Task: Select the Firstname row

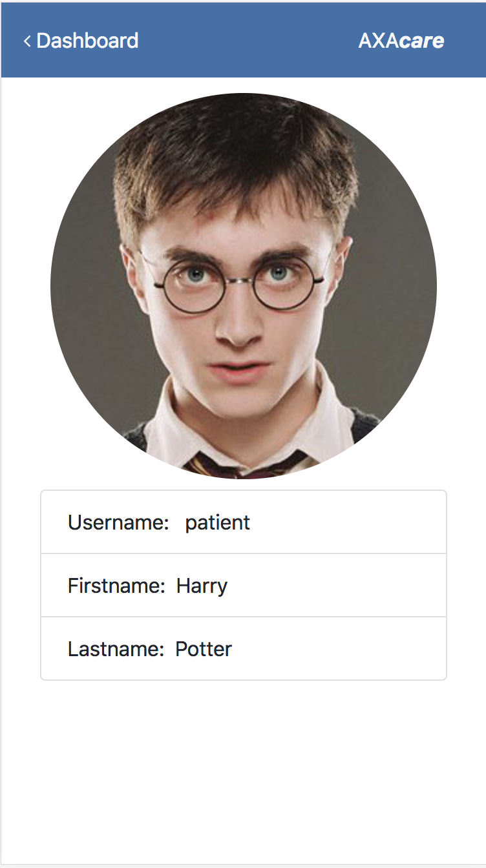Action: (x=244, y=585)
